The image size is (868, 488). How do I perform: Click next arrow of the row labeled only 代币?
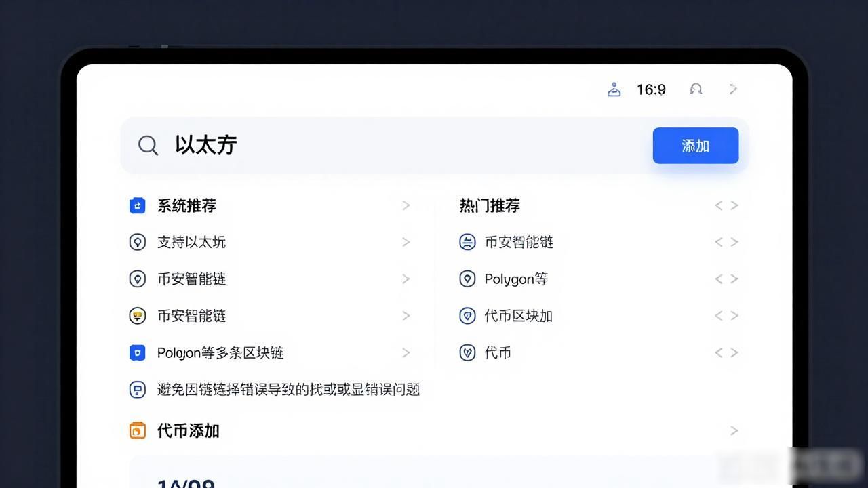(734, 352)
